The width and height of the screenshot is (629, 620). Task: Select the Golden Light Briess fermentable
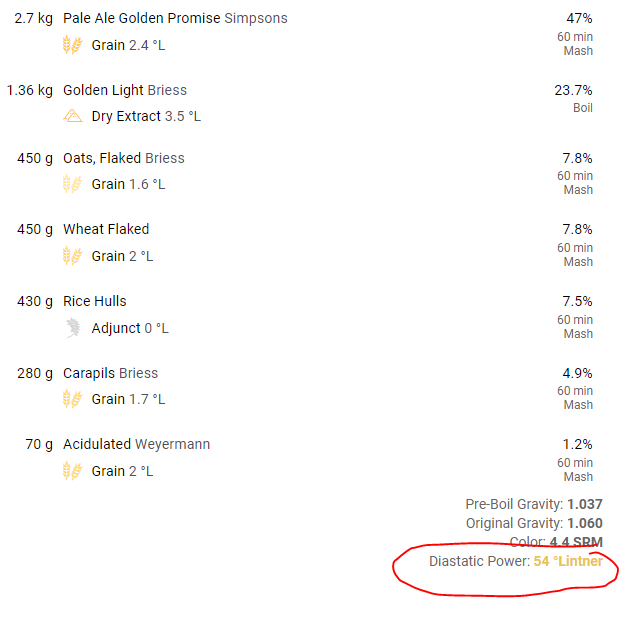125,90
